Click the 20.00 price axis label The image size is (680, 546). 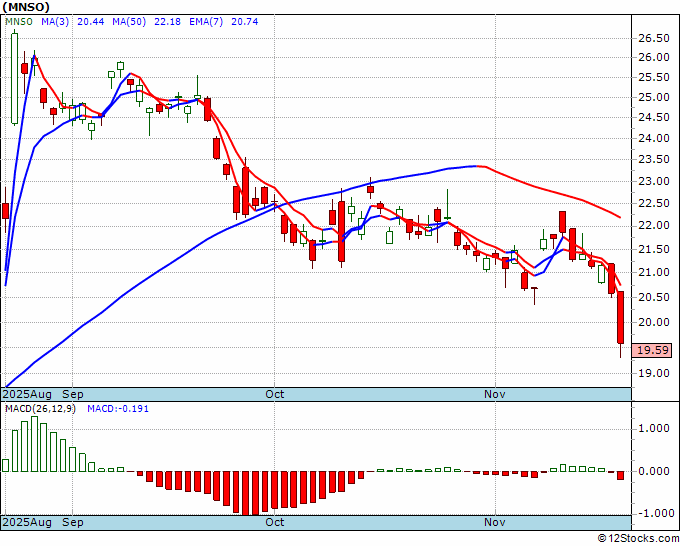pos(654,322)
